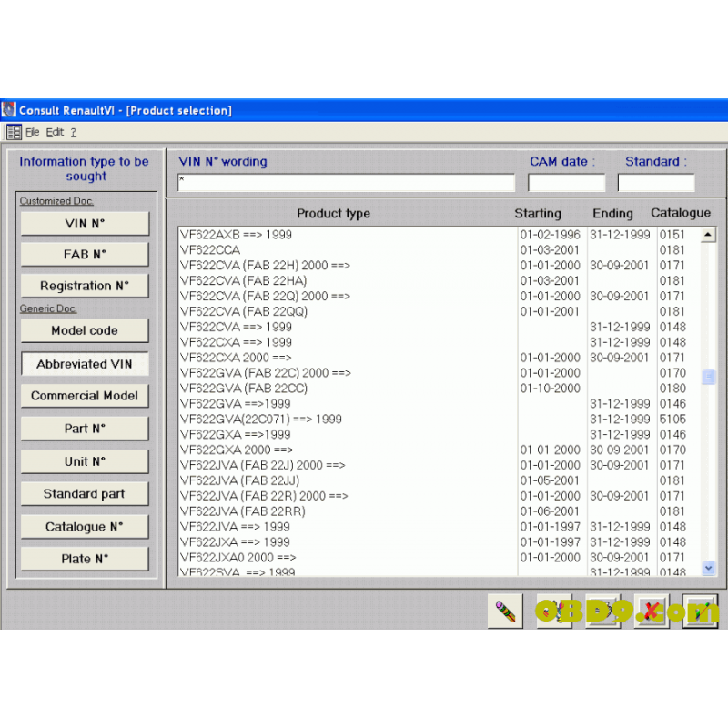Viewport: 728px width, 728px height.
Task: Select VF622GVA (FAB 22C) 2000 ==> row
Action: click(440, 373)
